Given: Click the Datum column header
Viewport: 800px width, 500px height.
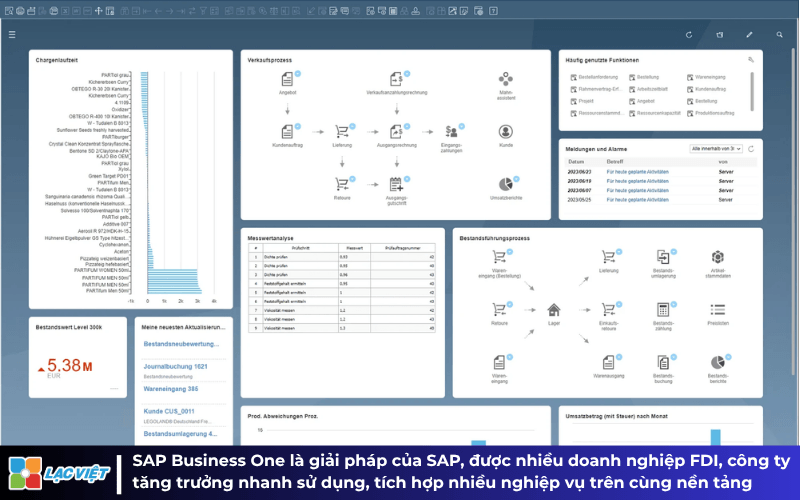Looking at the screenshot, I should coord(576,162).
